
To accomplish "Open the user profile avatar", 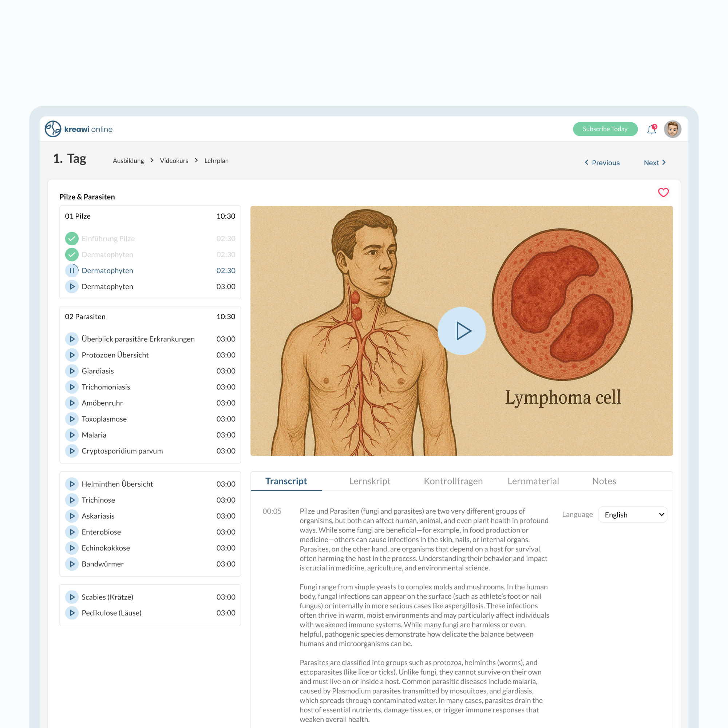I will 672,129.
